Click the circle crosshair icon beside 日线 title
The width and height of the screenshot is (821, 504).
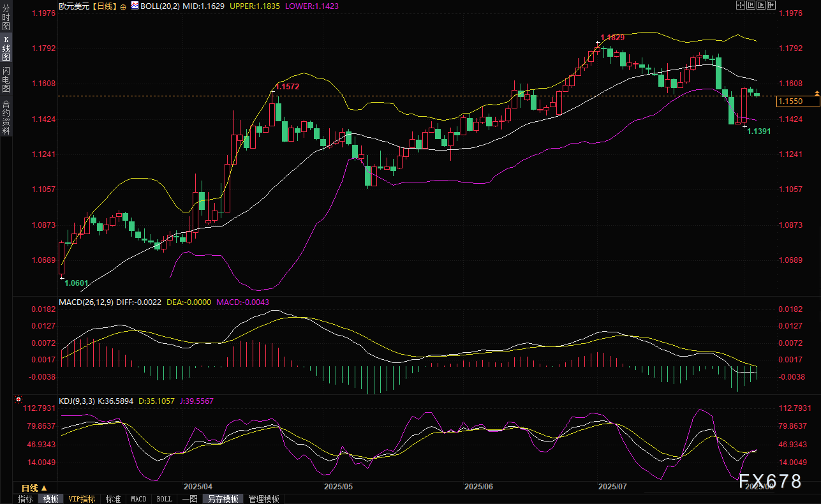pyautogui.click(x=123, y=6)
